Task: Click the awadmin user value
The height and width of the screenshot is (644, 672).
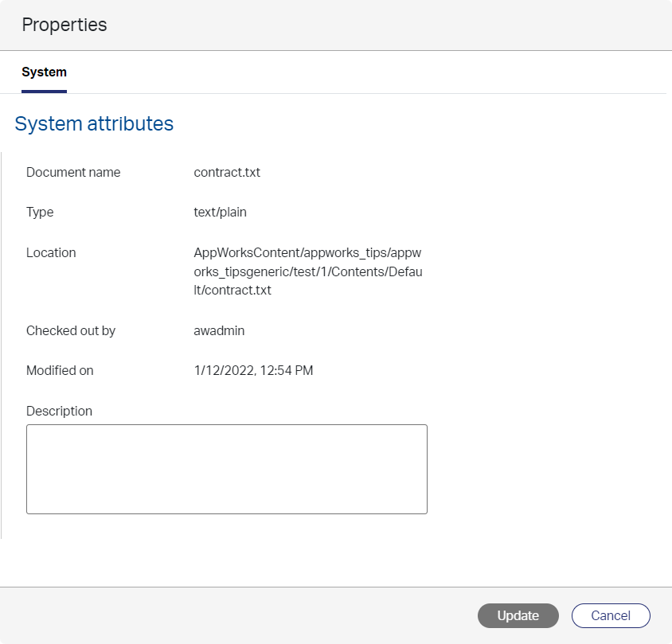Action: pos(219,330)
